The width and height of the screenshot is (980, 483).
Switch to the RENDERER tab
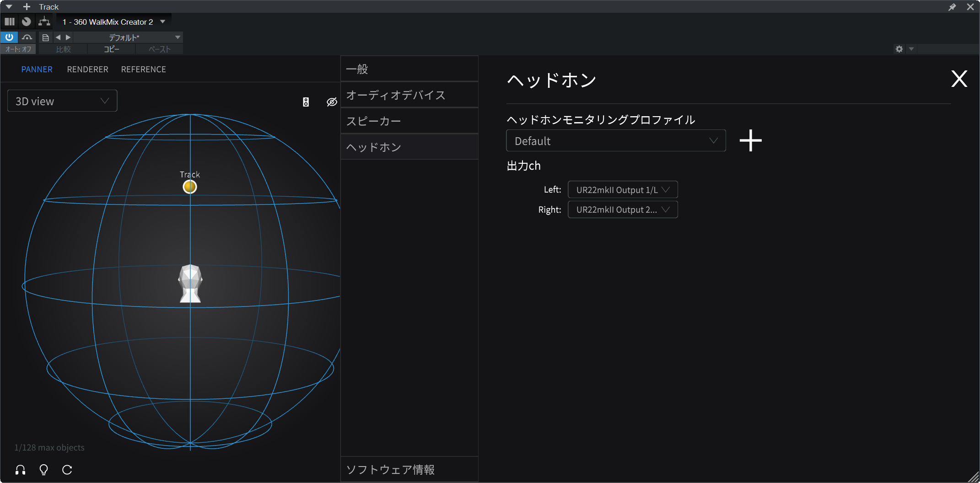click(87, 70)
